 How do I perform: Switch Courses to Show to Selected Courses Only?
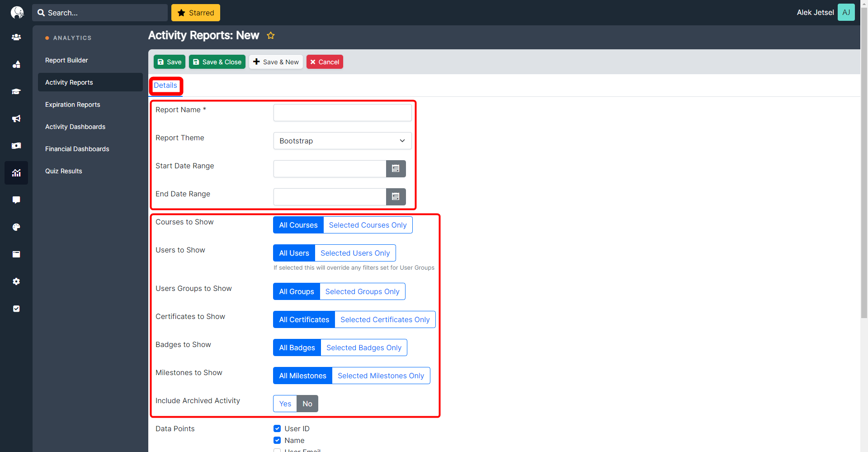coord(368,225)
